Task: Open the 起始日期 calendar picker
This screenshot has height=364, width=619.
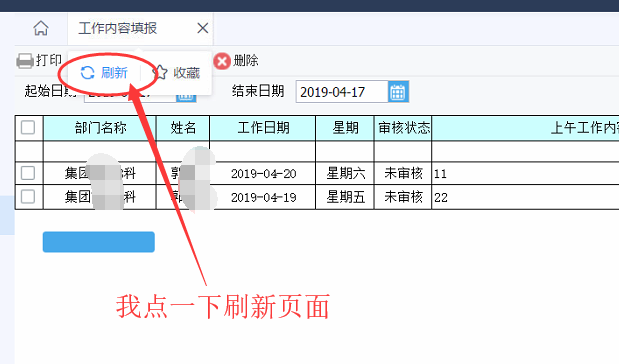Action: click(186, 97)
